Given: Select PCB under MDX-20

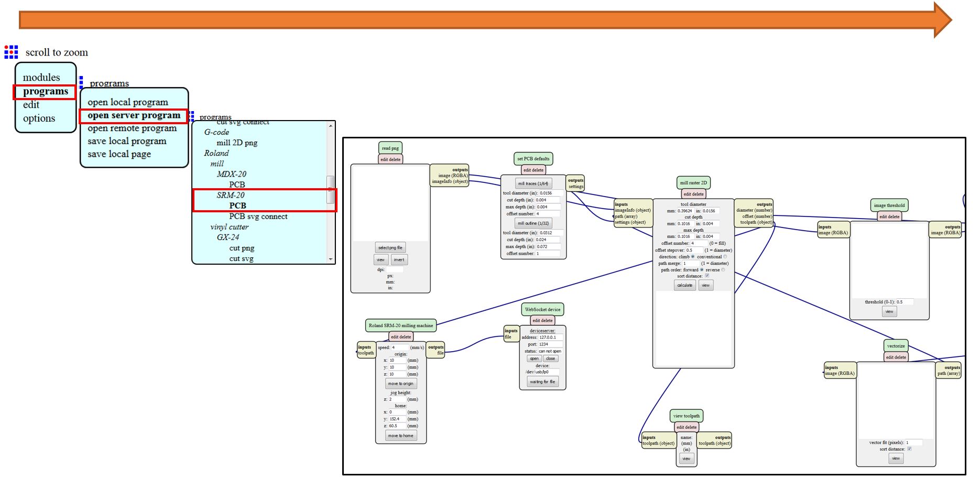Looking at the screenshot, I should [237, 185].
